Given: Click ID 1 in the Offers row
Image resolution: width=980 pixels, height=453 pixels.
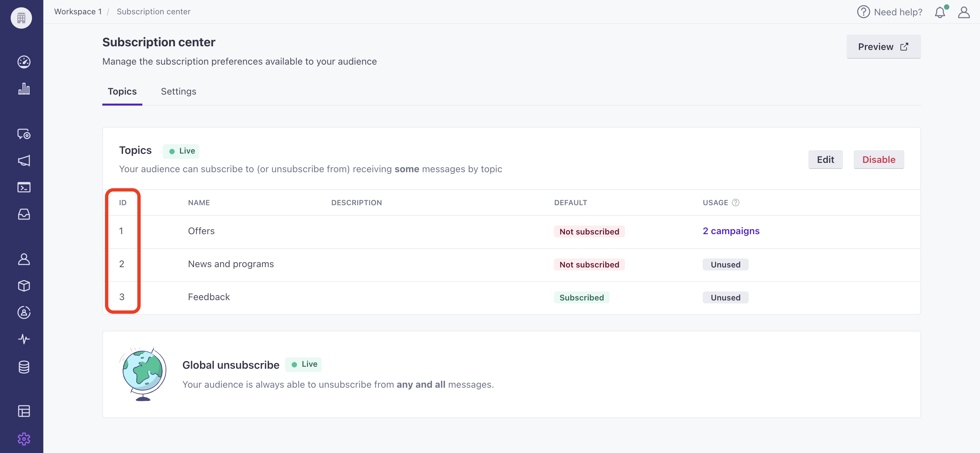Looking at the screenshot, I should (121, 231).
